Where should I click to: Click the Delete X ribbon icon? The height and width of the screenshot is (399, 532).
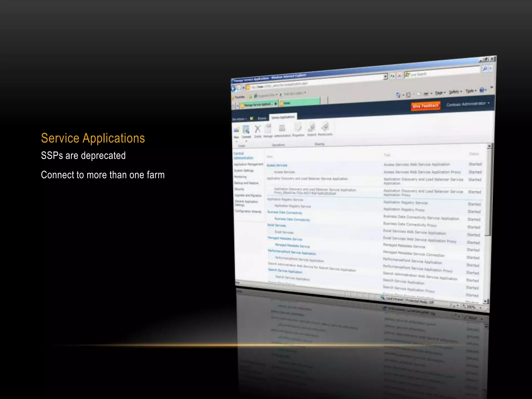[257, 129]
